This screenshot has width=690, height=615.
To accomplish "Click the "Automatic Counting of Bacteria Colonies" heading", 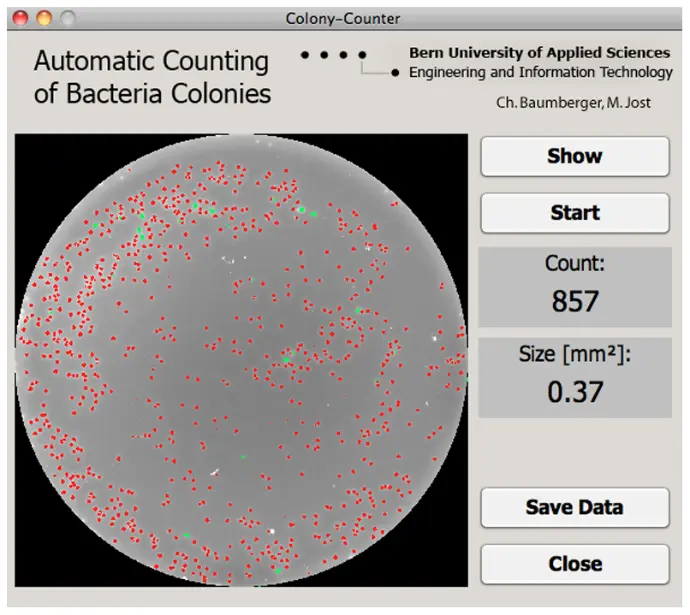I will point(152,77).
